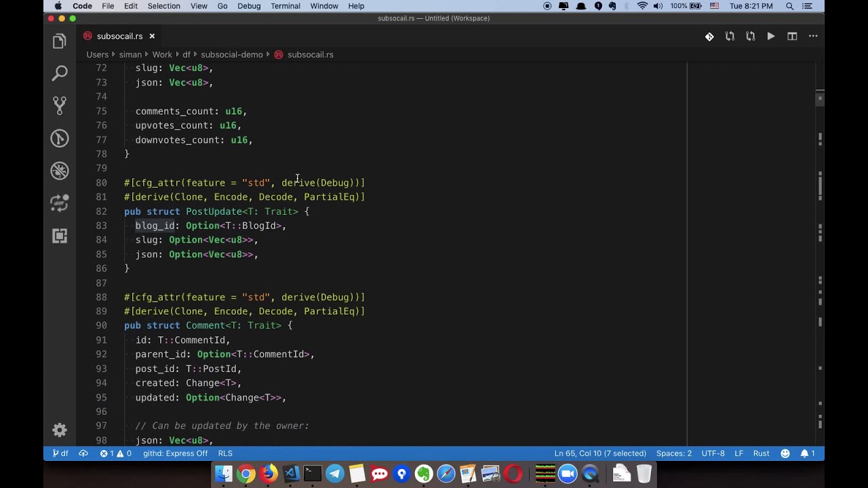
Task: Change file encoding UTF-8
Action: (x=713, y=453)
